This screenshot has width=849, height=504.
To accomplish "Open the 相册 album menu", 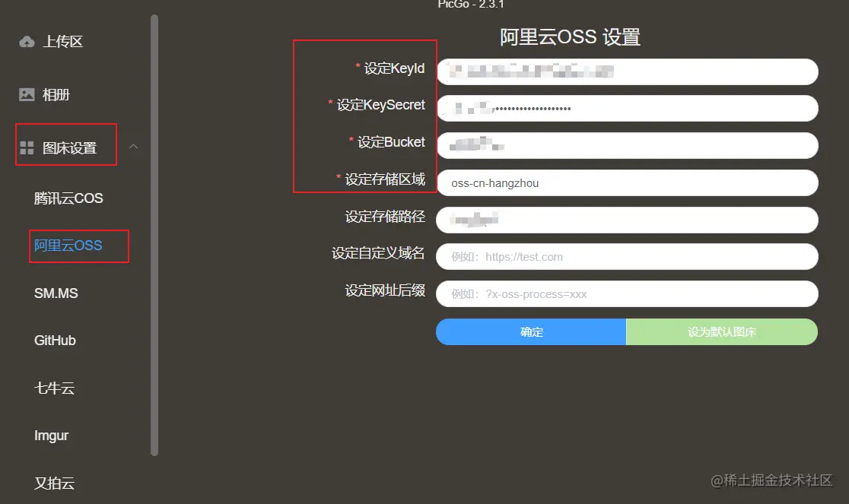I will 56,94.
